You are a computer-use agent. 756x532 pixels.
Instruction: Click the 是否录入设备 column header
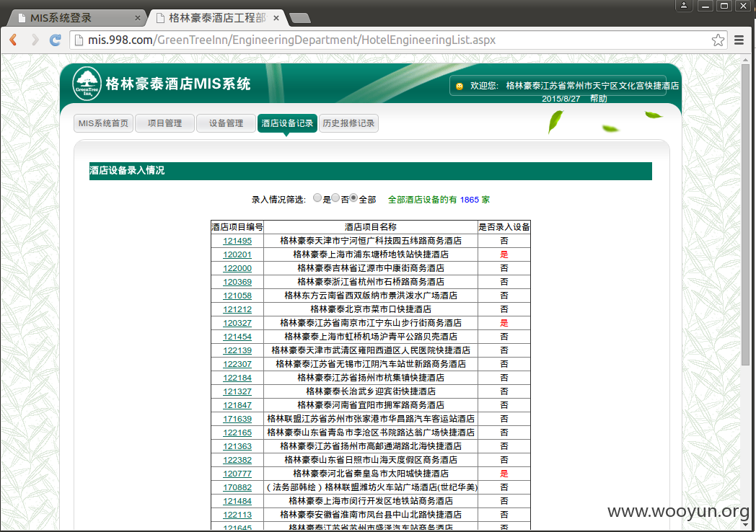pos(504,227)
